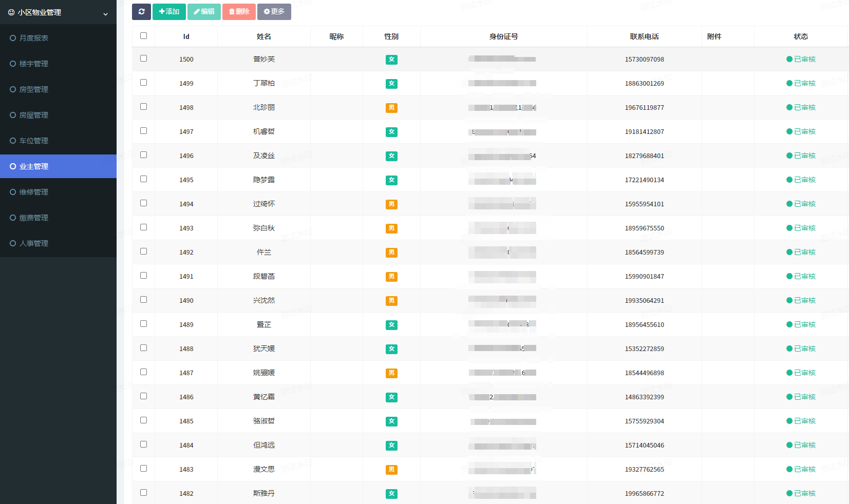The height and width of the screenshot is (504, 849).
Task: Open 月度报表 in the sidebar
Action: pos(33,38)
